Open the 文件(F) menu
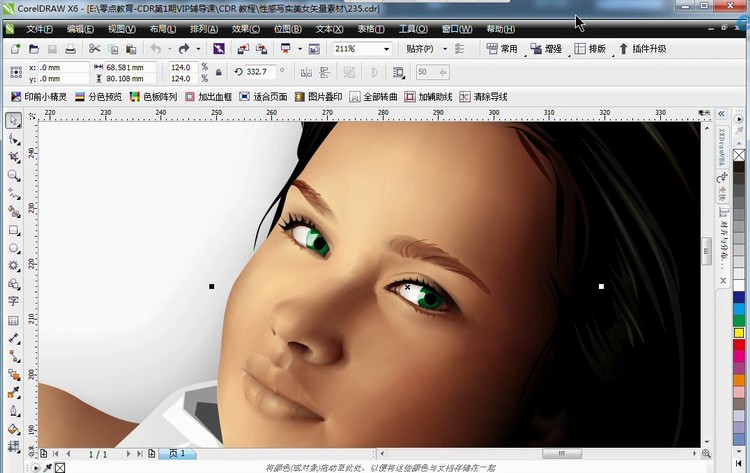The width and height of the screenshot is (750, 473). 40,29
